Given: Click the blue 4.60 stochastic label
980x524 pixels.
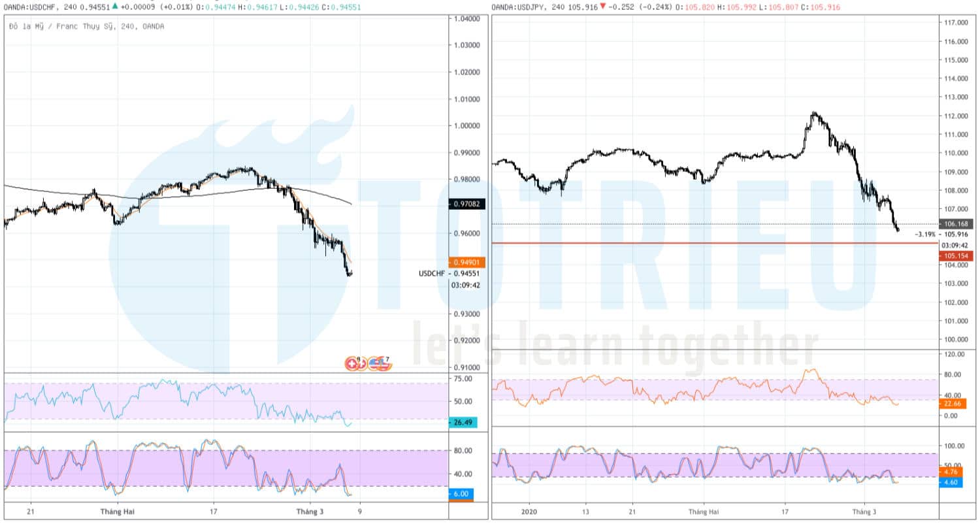Looking at the screenshot, I should point(950,482).
